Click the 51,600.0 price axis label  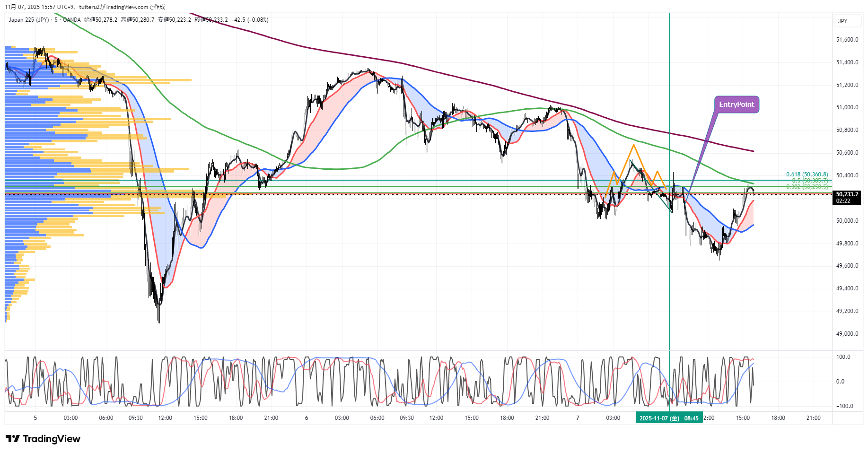tap(847, 40)
